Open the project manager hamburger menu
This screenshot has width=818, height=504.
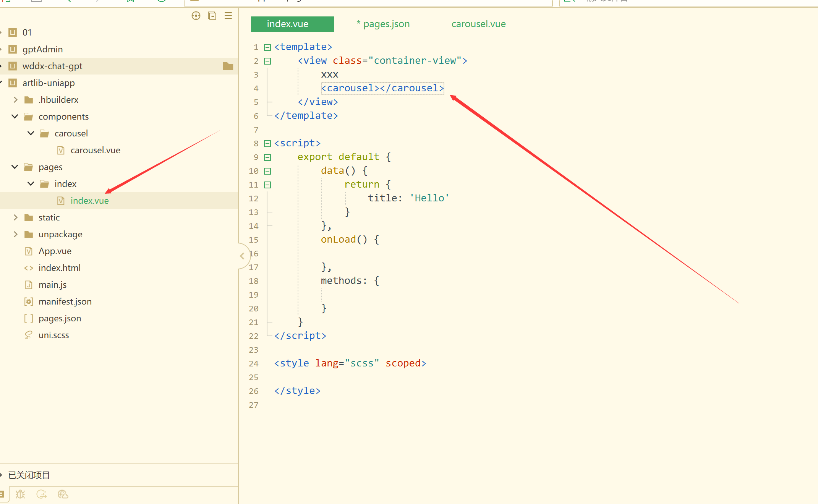click(228, 16)
